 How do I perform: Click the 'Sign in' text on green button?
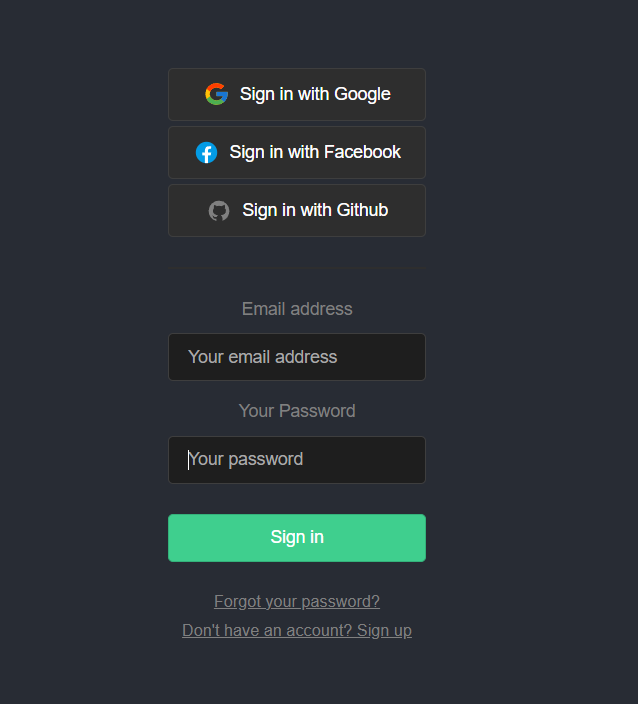297,537
